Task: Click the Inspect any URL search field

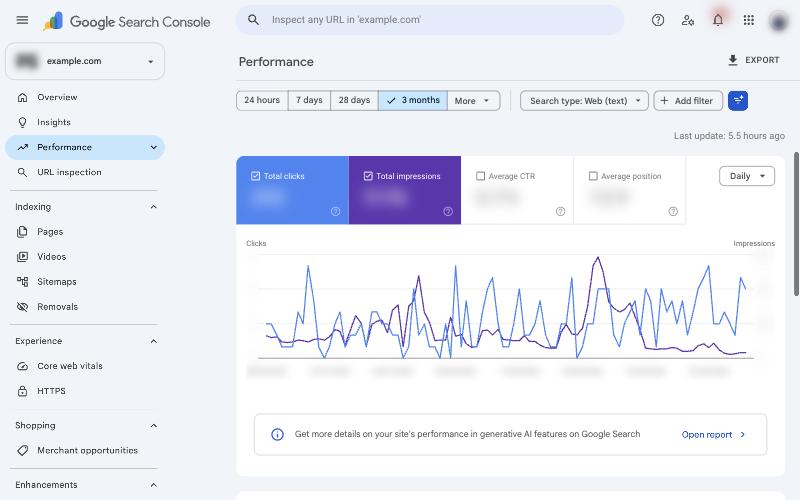Action: 430,20
